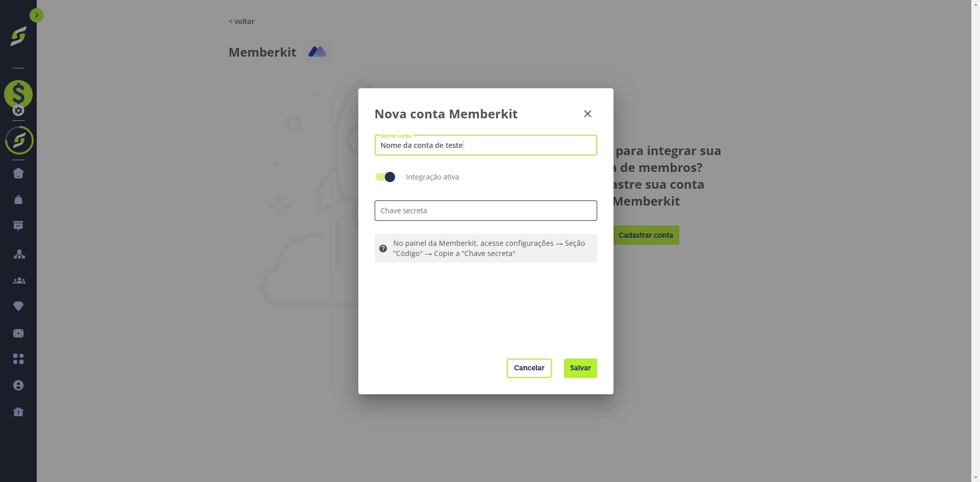Click the page scrollbar up arrow
The image size is (980, 482).
coord(975,4)
